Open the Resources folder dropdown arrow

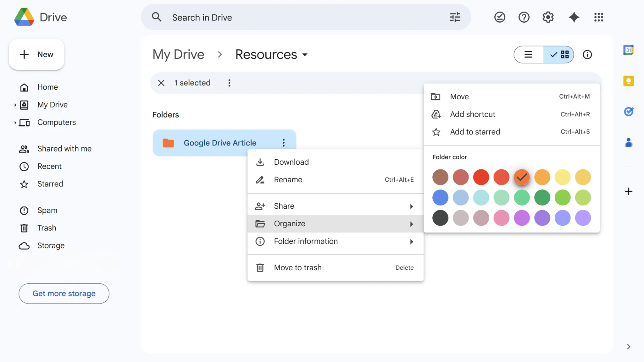(x=305, y=54)
